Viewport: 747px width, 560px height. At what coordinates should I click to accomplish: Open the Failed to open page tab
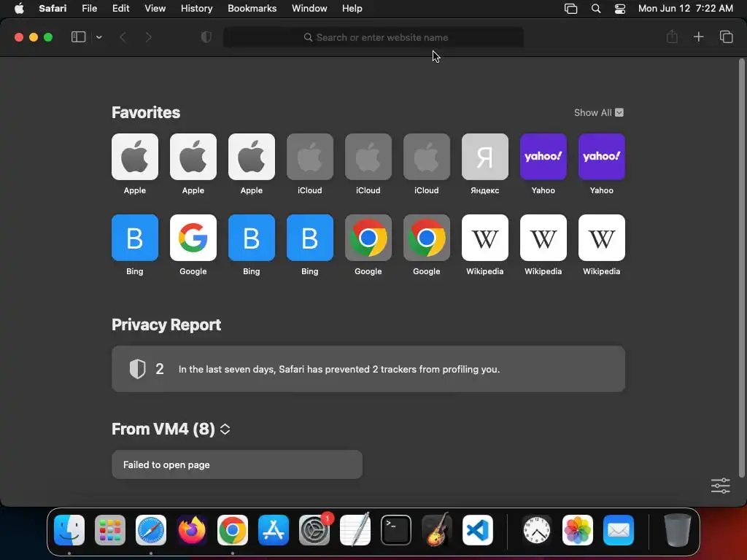(237, 464)
